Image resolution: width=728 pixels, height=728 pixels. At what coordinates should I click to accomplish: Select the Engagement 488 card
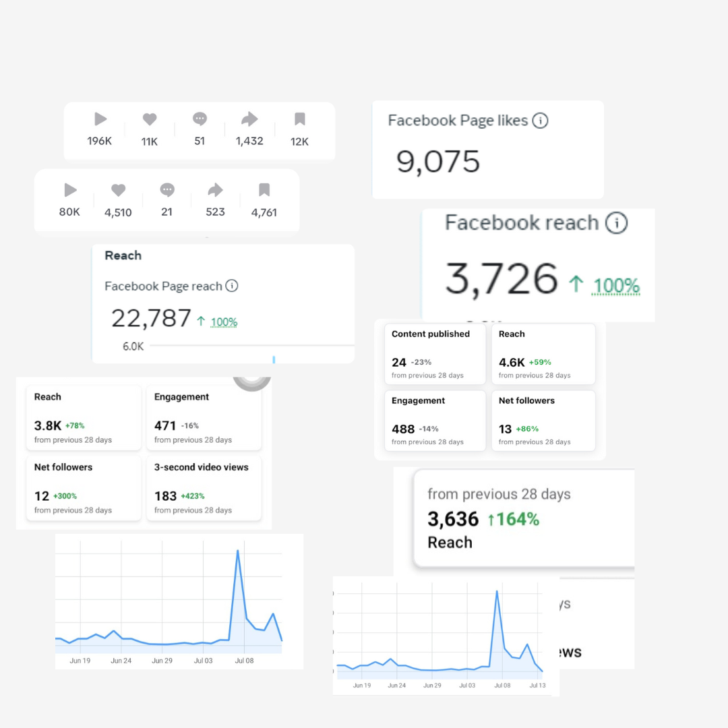coord(435,421)
